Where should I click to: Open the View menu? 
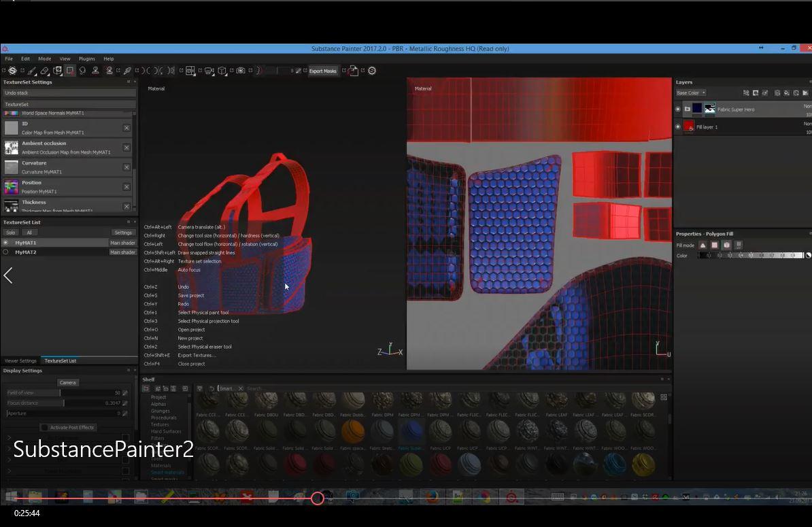65,59
